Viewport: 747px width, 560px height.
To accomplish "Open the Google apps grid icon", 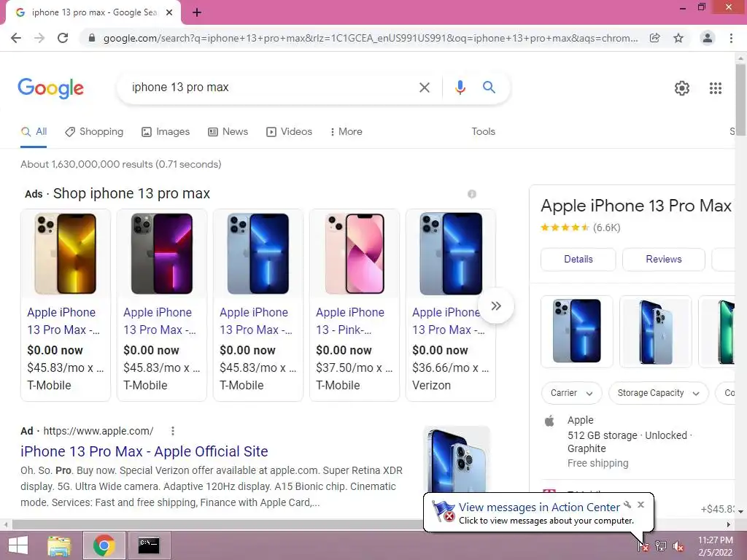I will (x=715, y=88).
